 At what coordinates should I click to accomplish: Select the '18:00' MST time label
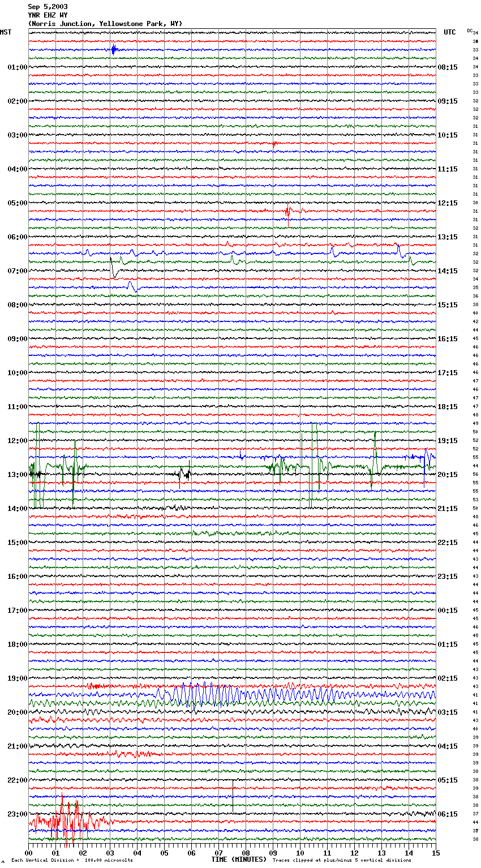click(18, 644)
